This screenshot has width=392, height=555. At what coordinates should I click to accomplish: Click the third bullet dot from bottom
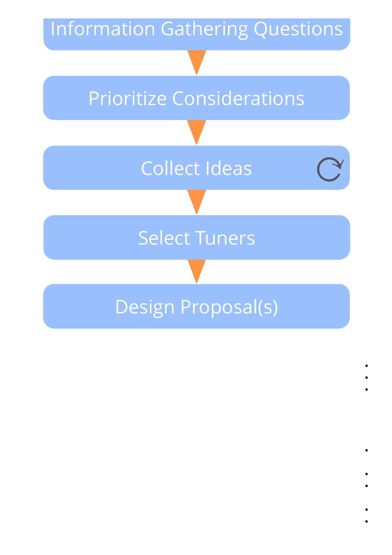point(366,486)
